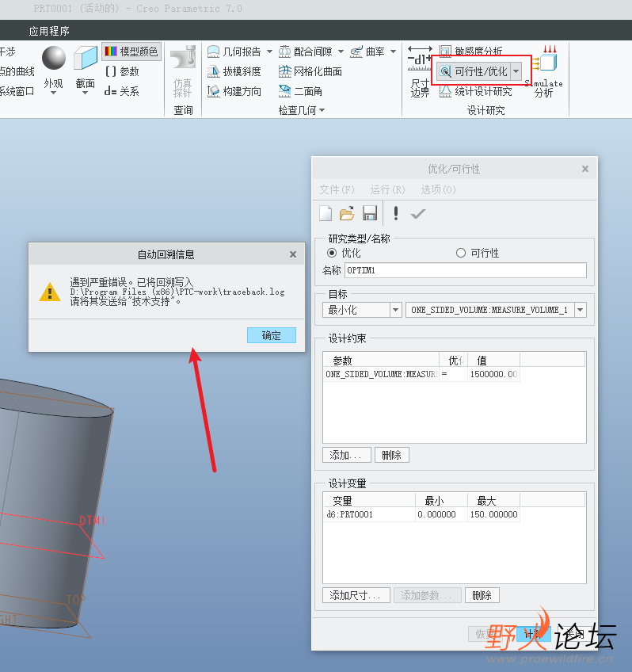Viewport: 632px width, 672px height.
Task: Click exclamation mark icon in dialog toolbar
Action: click(396, 213)
